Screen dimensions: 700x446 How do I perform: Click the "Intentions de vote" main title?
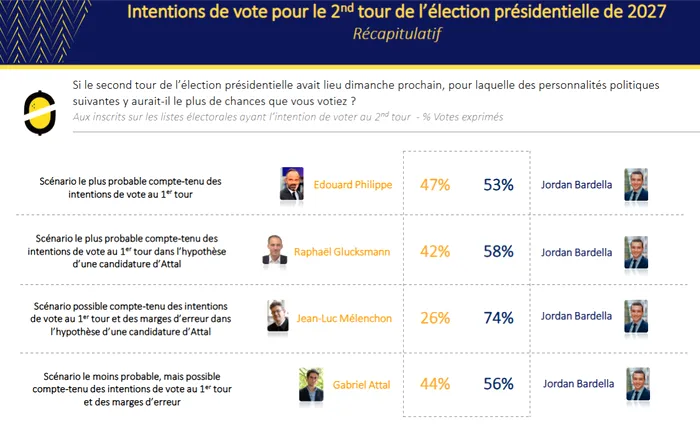click(397, 13)
